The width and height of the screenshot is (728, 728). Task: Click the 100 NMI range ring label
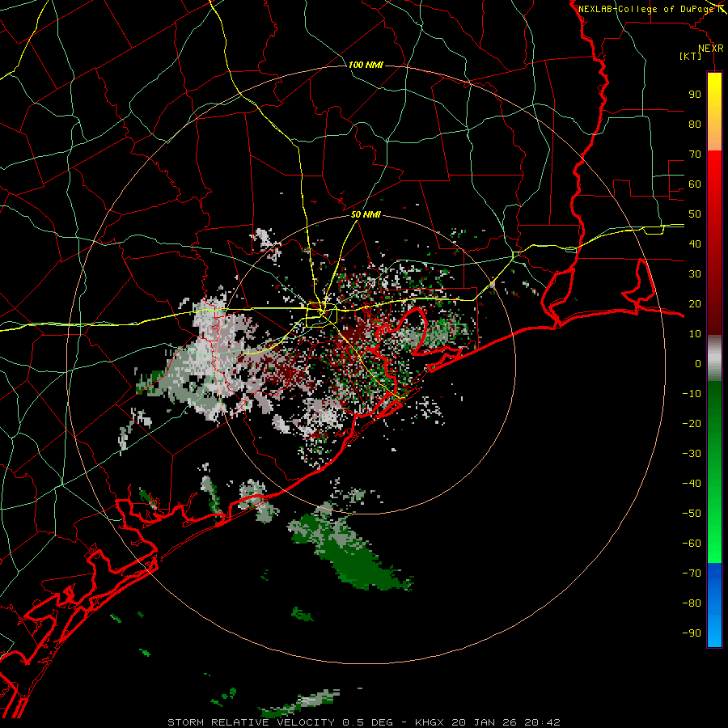(x=366, y=65)
